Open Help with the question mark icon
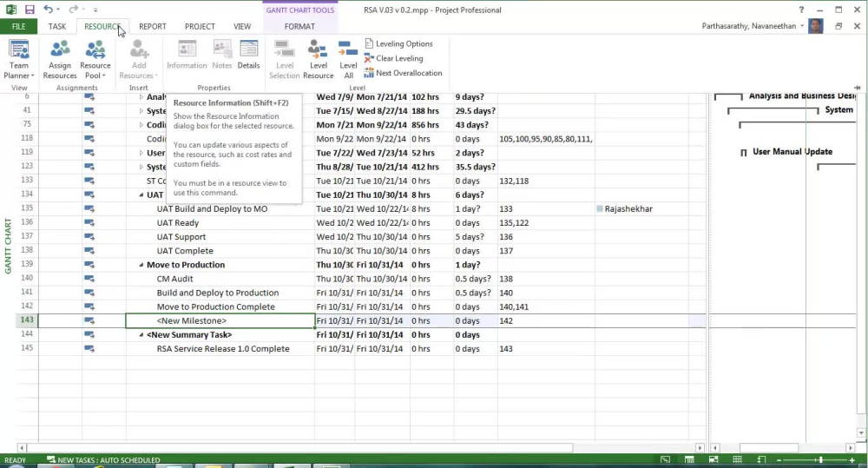The width and height of the screenshot is (868, 468). (x=801, y=10)
